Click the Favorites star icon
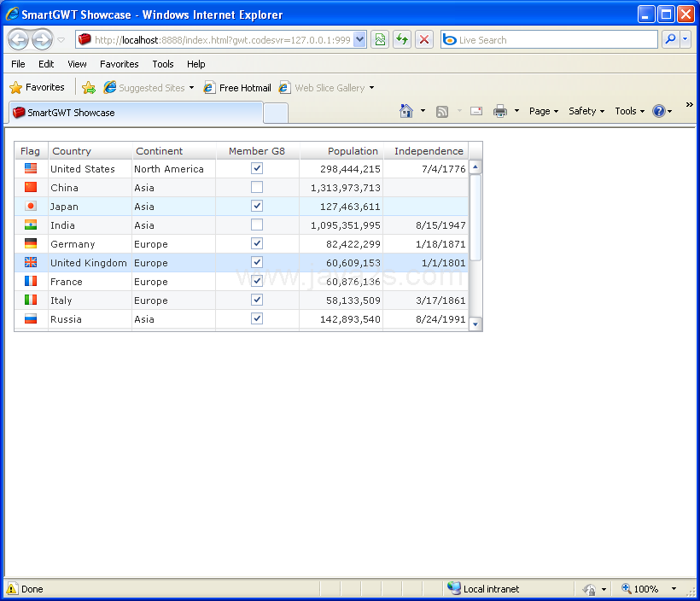The height and width of the screenshot is (601, 700). (15, 88)
